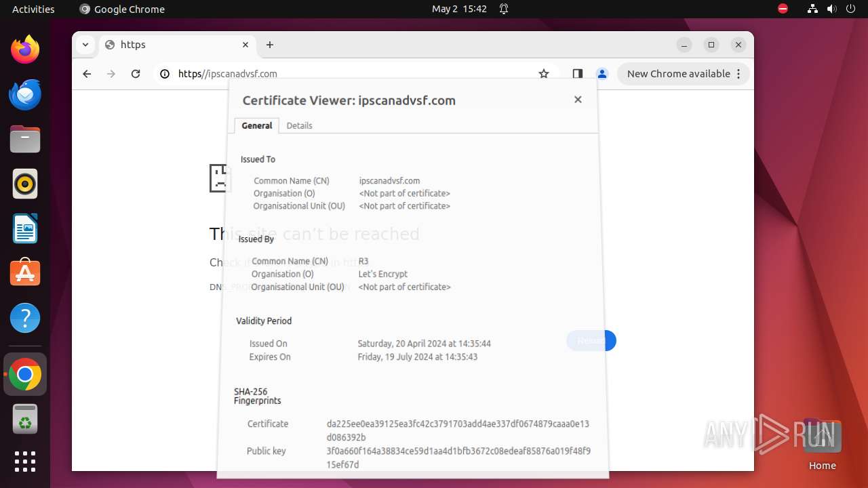Image resolution: width=868 pixels, height=488 pixels.
Task: Click the SHA-256 Fingerprints heading
Action: click(x=258, y=396)
